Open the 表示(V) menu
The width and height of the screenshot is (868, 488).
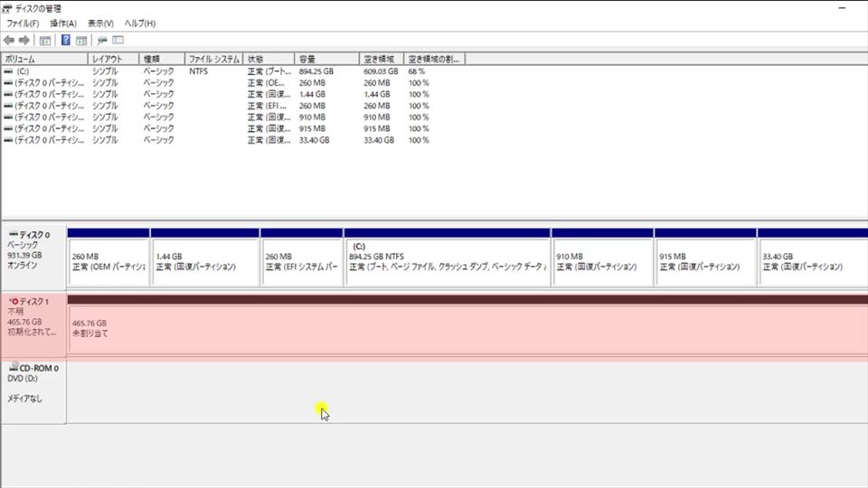pyautogui.click(x=100, y=23)
